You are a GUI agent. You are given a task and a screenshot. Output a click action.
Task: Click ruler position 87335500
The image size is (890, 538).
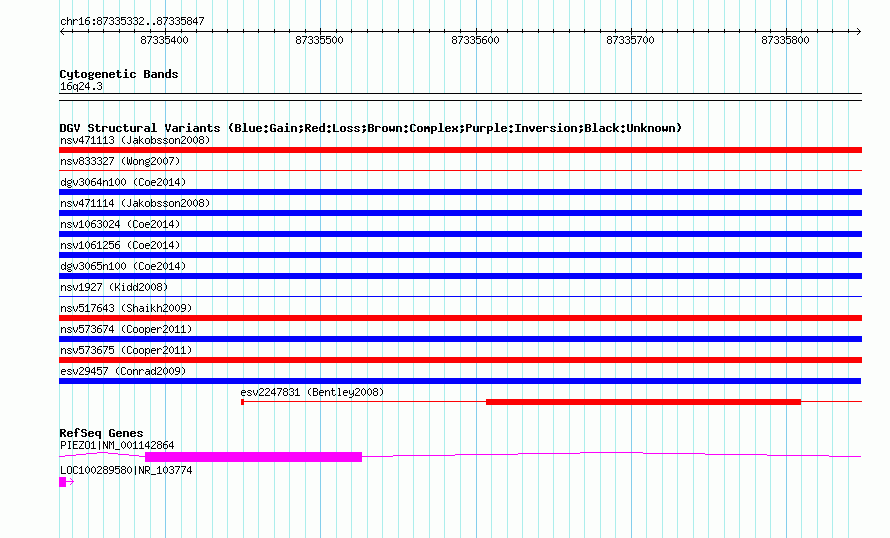click(x=320, y=40)
